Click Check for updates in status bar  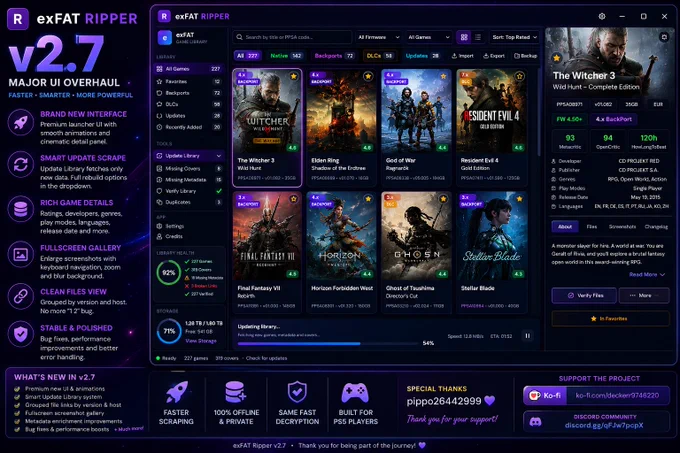tap(266, 358)
